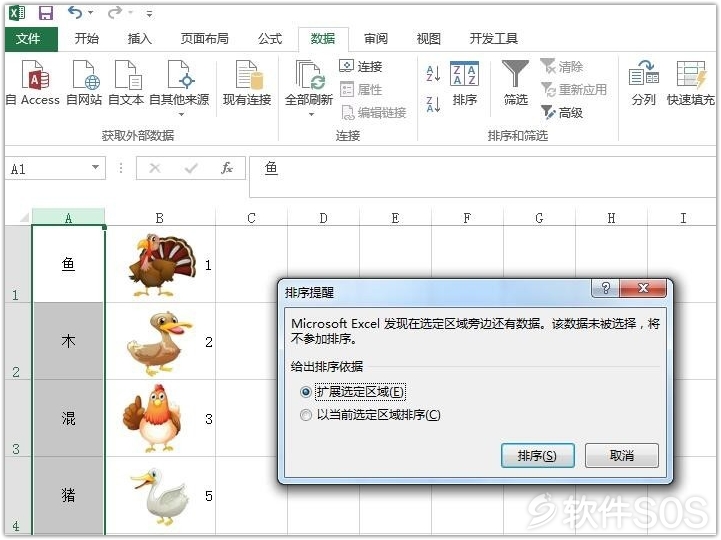Toggle the 筛选 filter funnel
Viewport: 721px width, 540px height.
coord(515,83)
